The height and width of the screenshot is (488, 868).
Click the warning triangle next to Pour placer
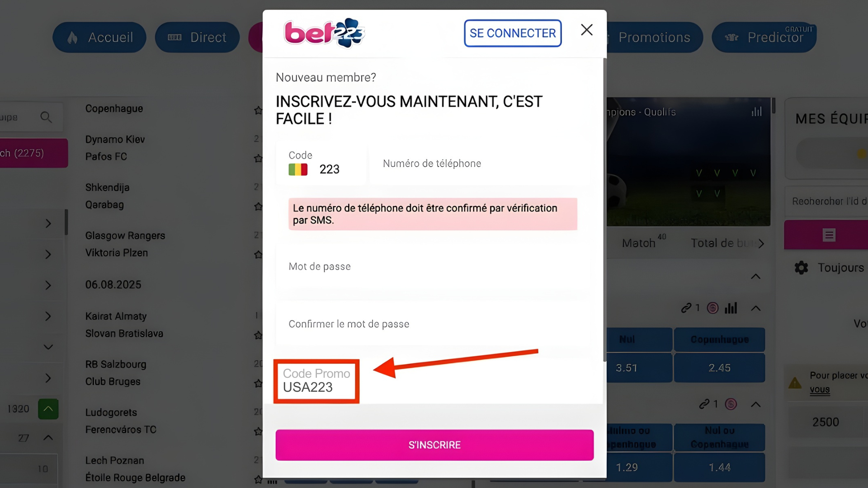(x=795, y=384)
